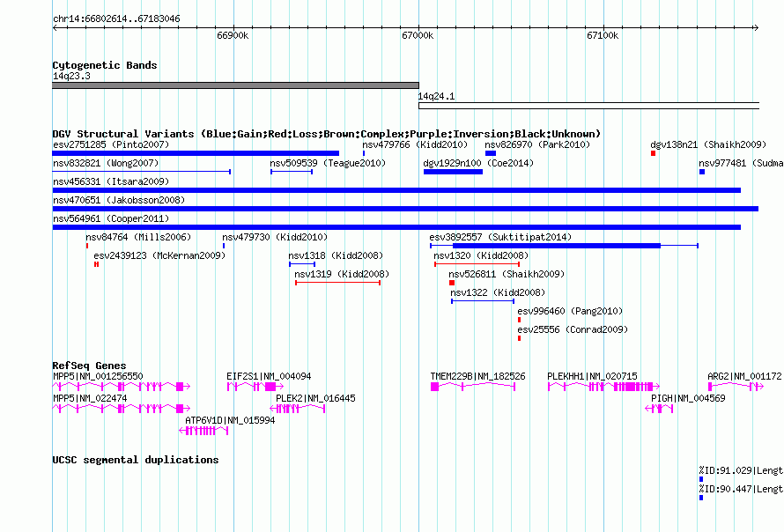
Task: Click the nsv977481 variant label
Action: [x=741, y=163]
